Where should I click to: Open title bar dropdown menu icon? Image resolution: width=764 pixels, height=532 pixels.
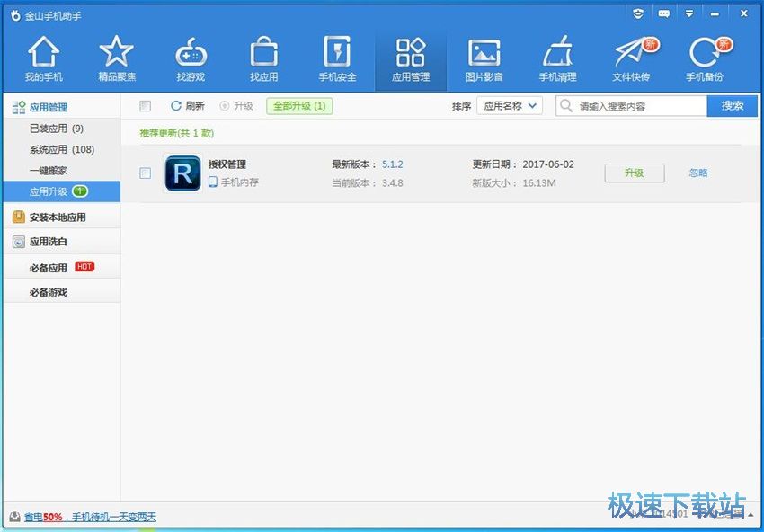tap(689, 13)
